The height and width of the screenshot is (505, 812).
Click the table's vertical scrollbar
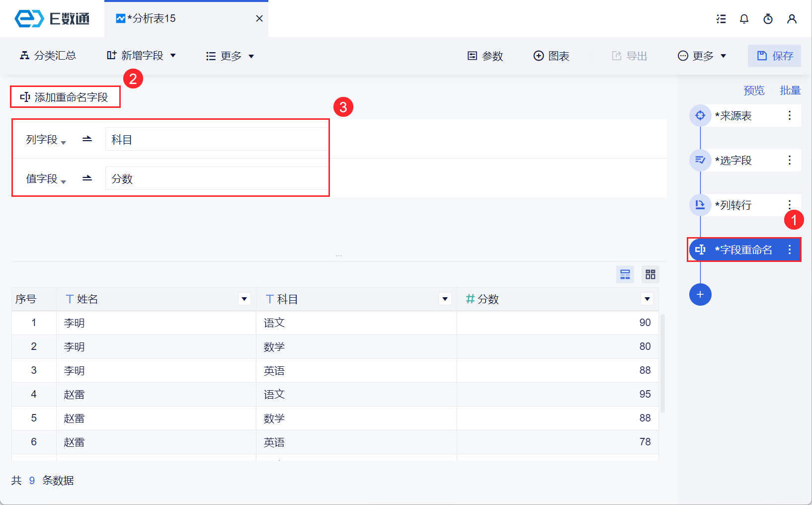pyautogui.click(x=662, y=363)
